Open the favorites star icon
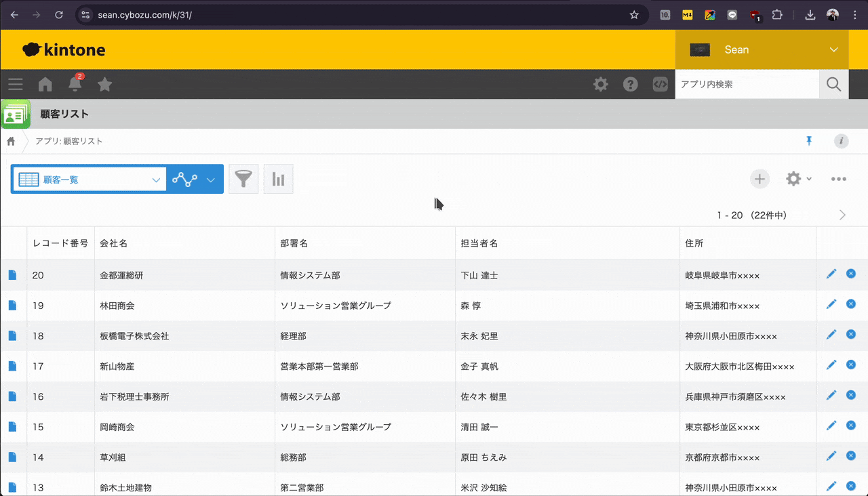868x496 pixels. [x=104, y=84]
